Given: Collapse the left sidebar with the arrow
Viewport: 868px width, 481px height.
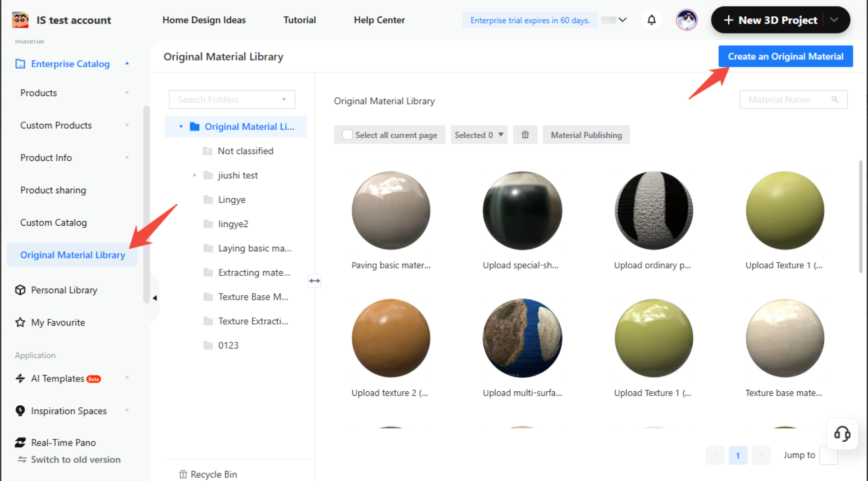Looking at the screenshot, I should coord(155,298).
